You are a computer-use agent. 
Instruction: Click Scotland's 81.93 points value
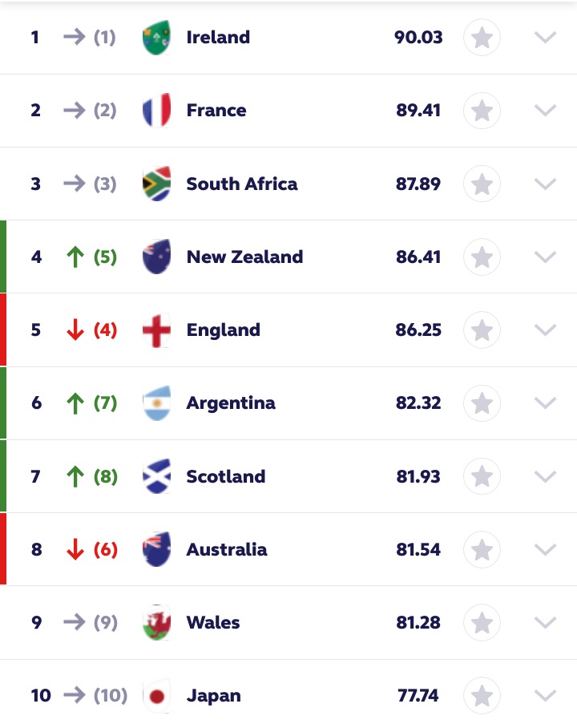(x=418, y=476)
